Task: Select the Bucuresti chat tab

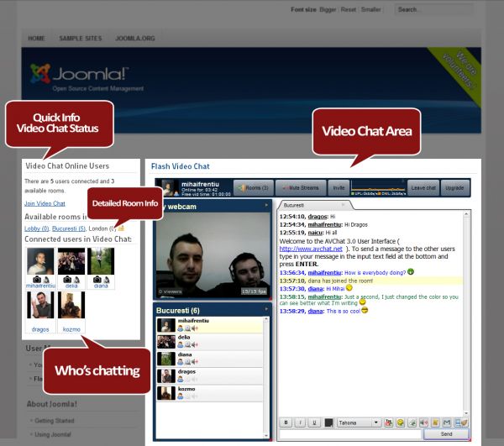Action: pos(293,205)
